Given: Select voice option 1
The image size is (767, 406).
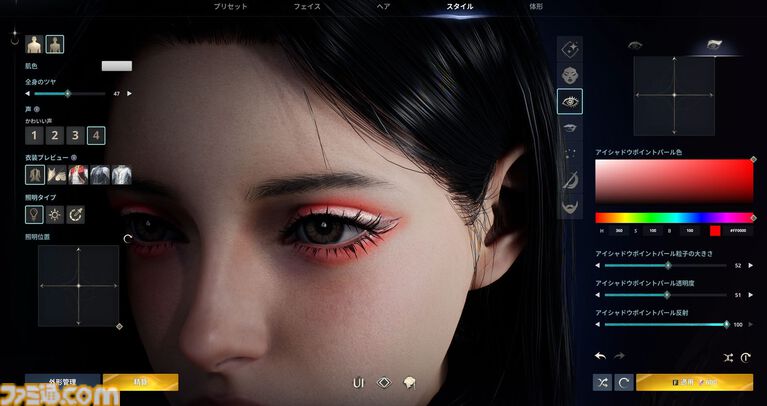Looking at the screenshot, I should coord(34,135).
